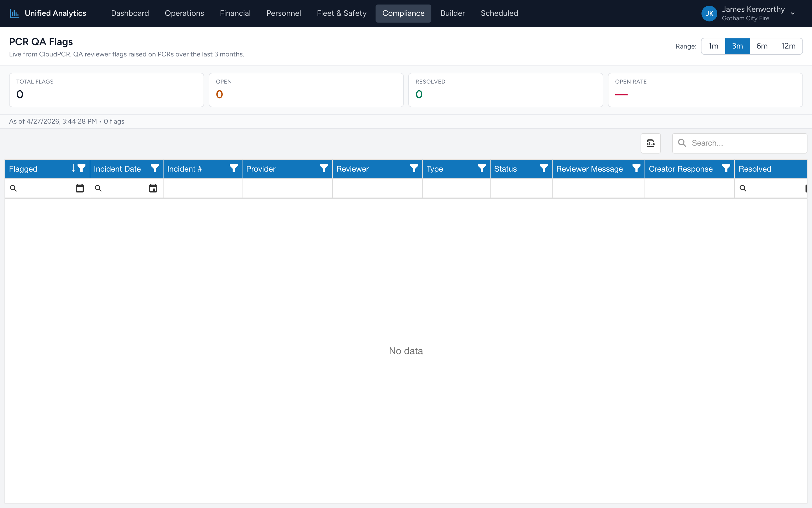
Task: Click the JK user avatar
Action: tap(709, 14)
